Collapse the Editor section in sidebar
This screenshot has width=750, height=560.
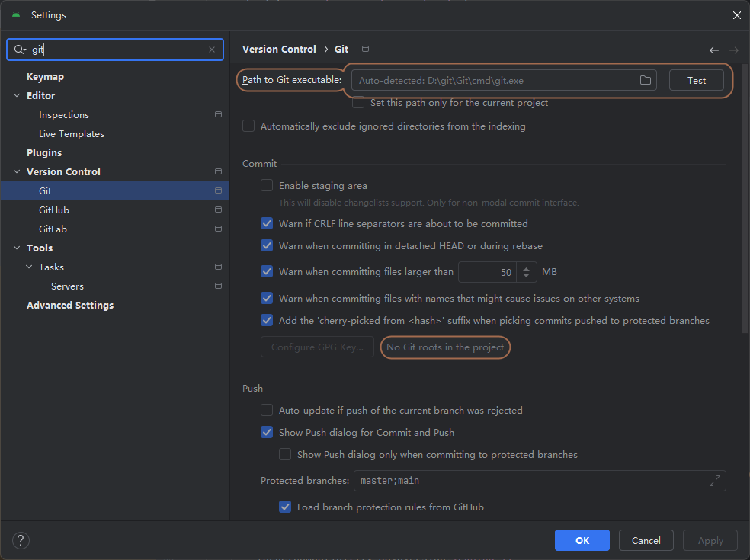[x=17, y=95]
